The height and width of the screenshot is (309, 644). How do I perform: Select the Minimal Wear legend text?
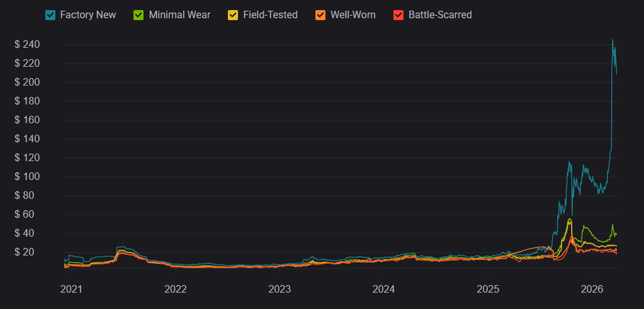tap(179, 14)
